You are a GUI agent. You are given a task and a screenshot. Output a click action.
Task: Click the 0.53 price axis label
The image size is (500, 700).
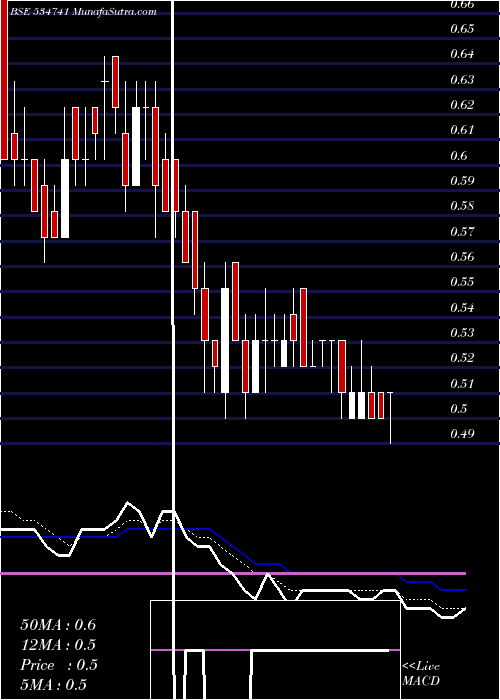click(462, 333)
